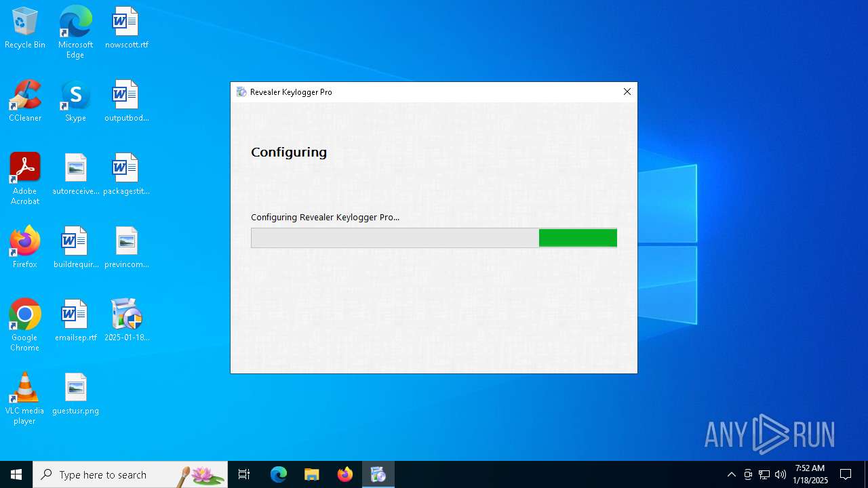Click the taskbar search box
This screenshot has height=488, width=868.
point(130,474)
